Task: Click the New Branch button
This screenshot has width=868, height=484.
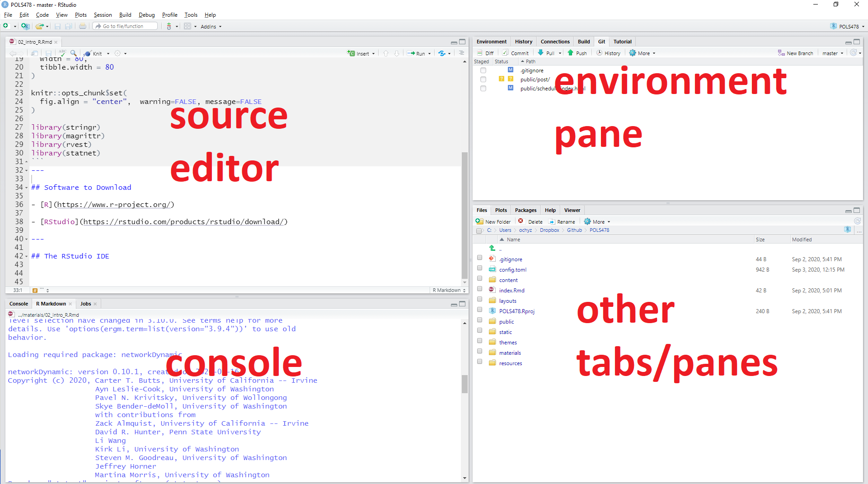Action: pyautogui.click(x=796, y=53)
